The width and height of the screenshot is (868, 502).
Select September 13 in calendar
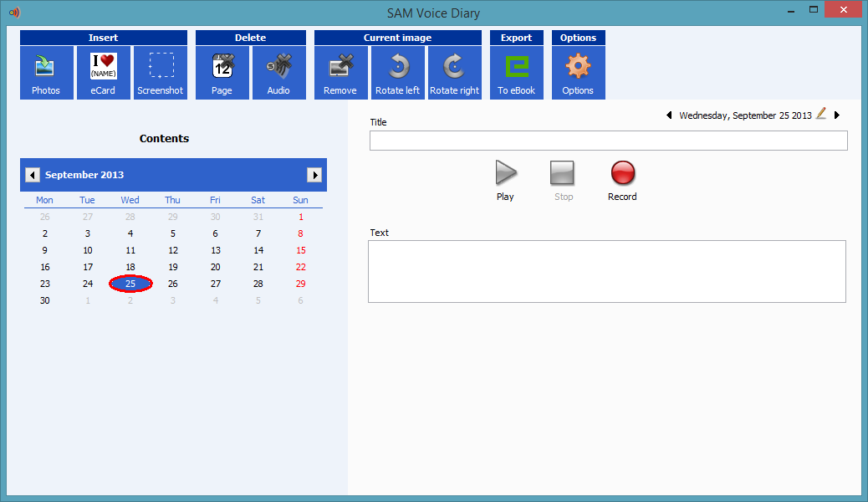[216, 250]
